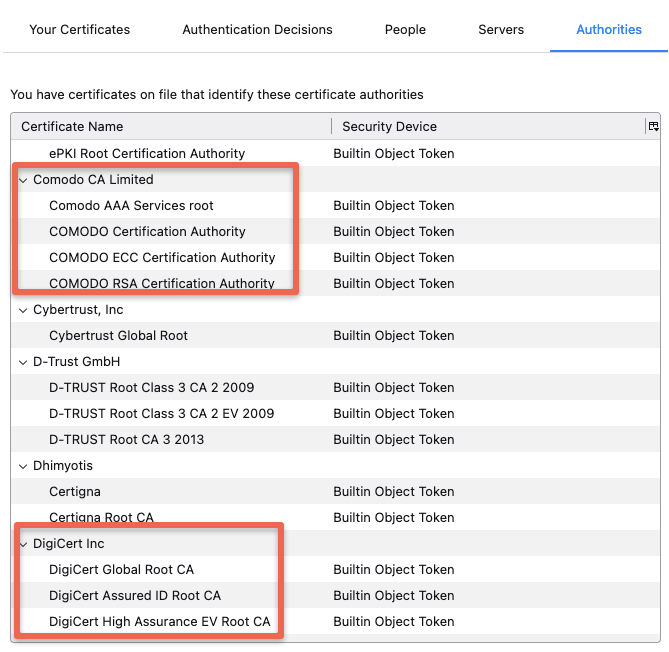Select Certigna Root CA certificate

pyautogui.click(x=335, y=518)
